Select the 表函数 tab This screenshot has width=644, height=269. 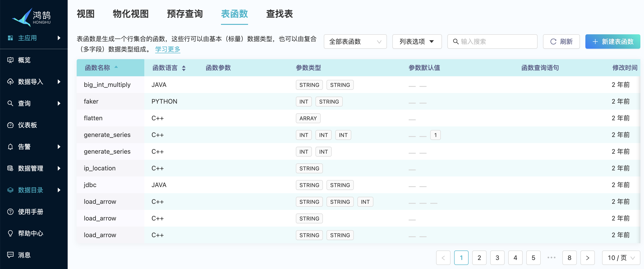click(x=234, y=14)
